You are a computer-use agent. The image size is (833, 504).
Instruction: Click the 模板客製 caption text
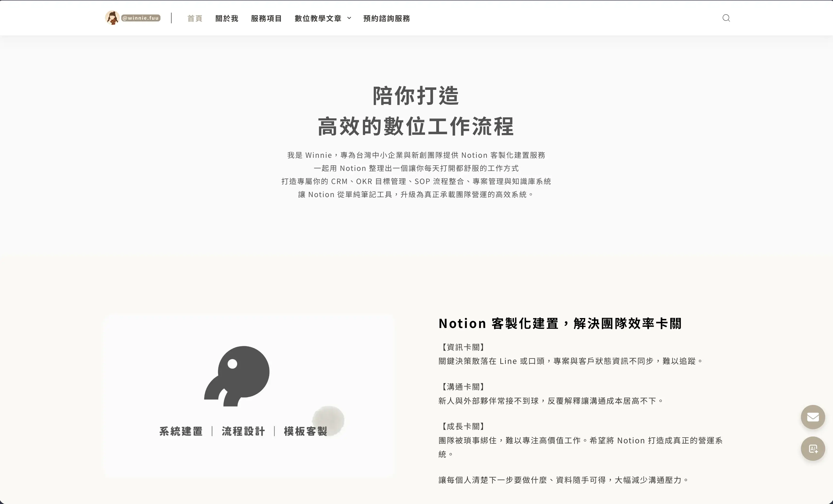[305, 431]
